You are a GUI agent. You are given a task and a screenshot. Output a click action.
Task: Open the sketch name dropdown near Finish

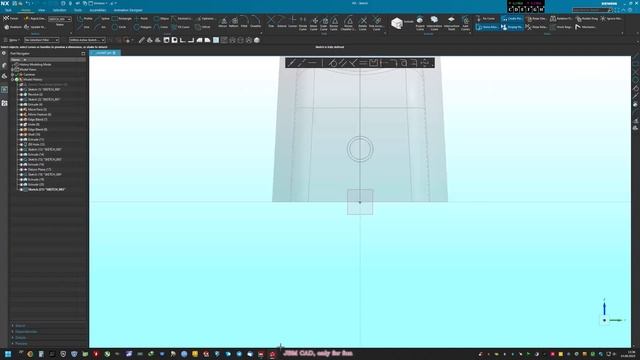(60, 19)
